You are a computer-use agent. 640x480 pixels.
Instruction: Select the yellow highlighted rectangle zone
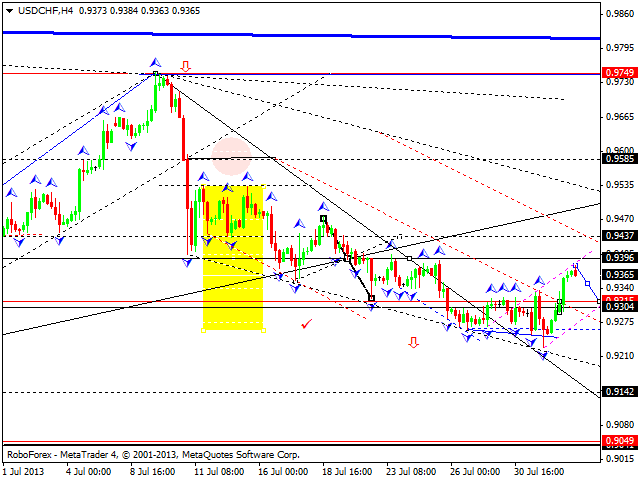[233, 257]
